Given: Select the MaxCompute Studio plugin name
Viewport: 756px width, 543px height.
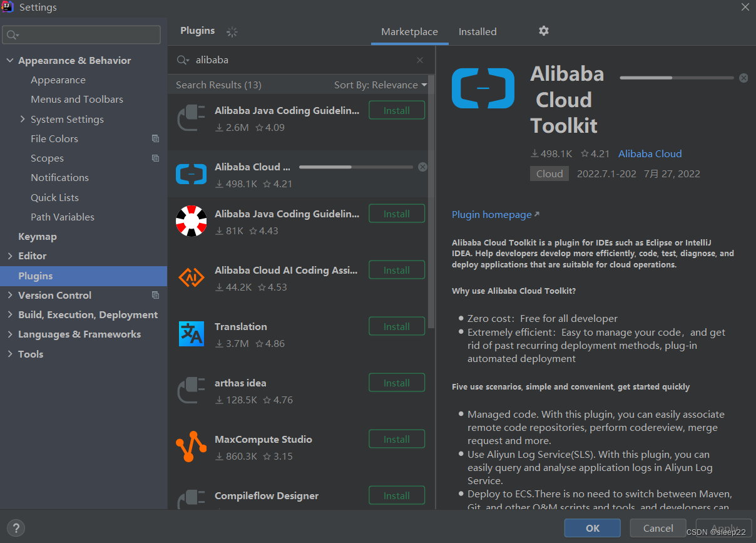Looking at the screenshot, I should tap(263, 440).
